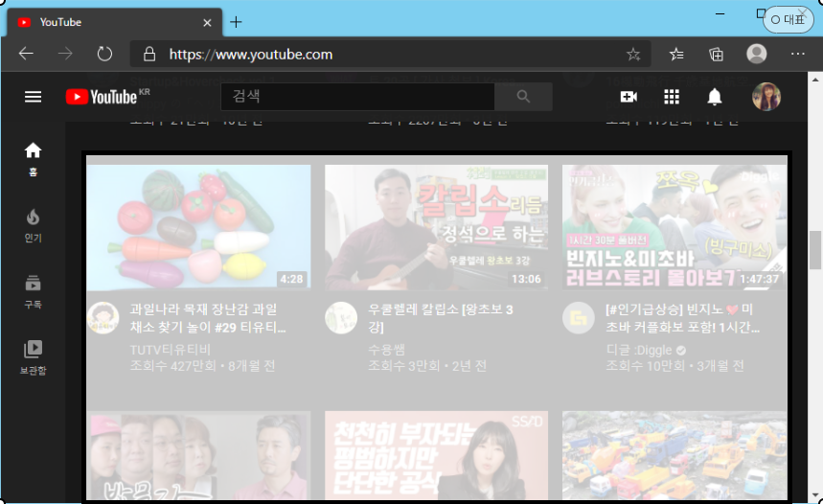This screenshot has height=504, width=823.
Task: Open Subscriptions (구독) in sidebar
Action: click(33, 292)
